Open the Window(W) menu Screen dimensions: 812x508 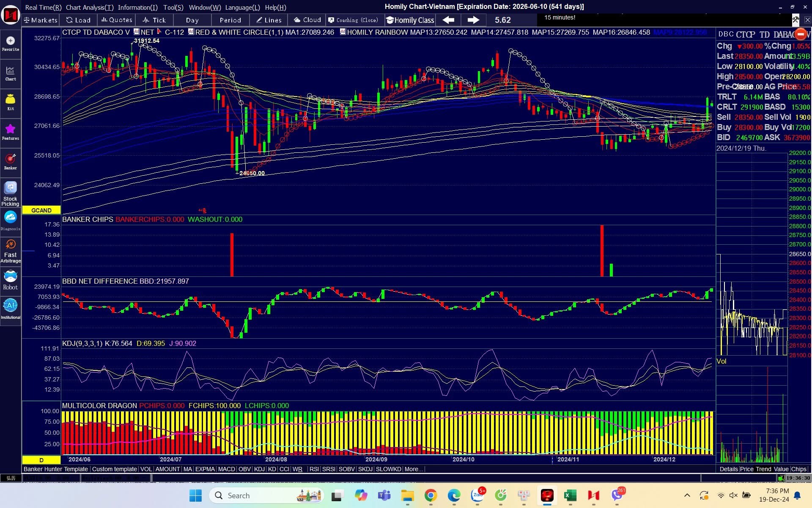pyautogui.click(x=205, y=7)
